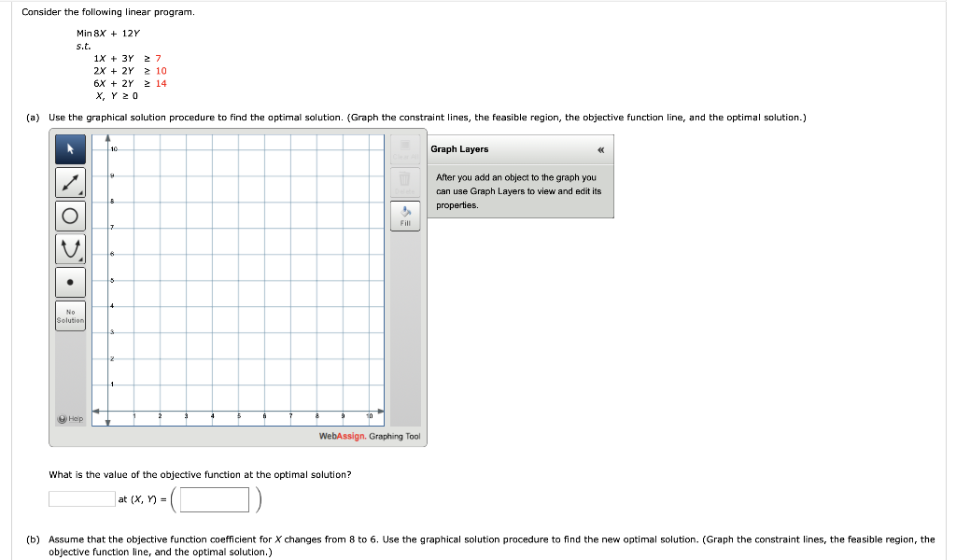
Task: Click the Delete trash icon
Action: pos(404,183)
